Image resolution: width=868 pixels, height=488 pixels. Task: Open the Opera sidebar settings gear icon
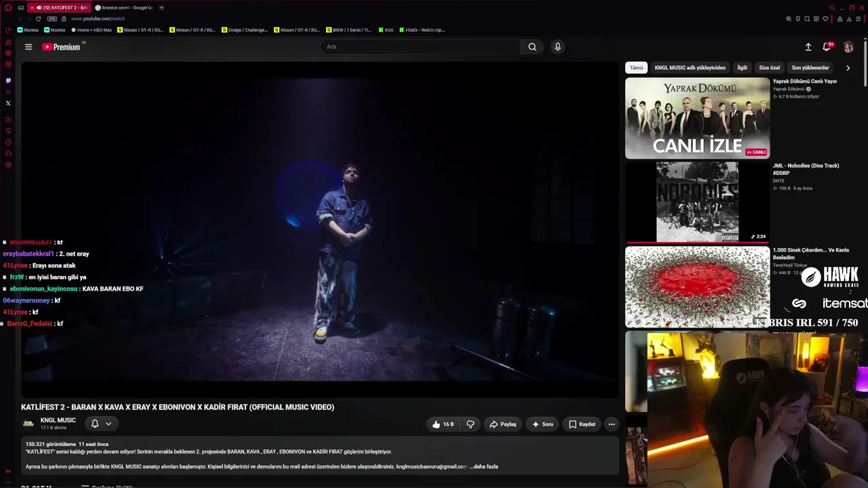click(8, 165)
